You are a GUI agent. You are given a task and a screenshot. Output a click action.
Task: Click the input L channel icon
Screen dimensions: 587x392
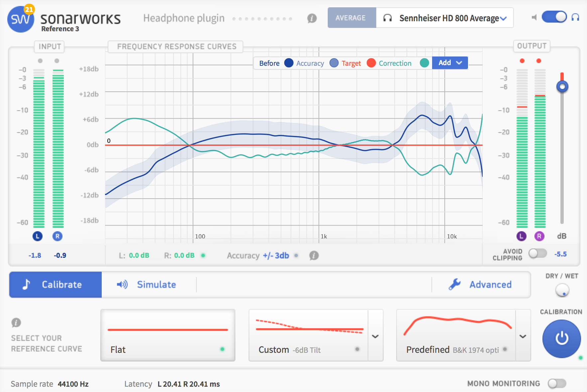pos(38,236)
